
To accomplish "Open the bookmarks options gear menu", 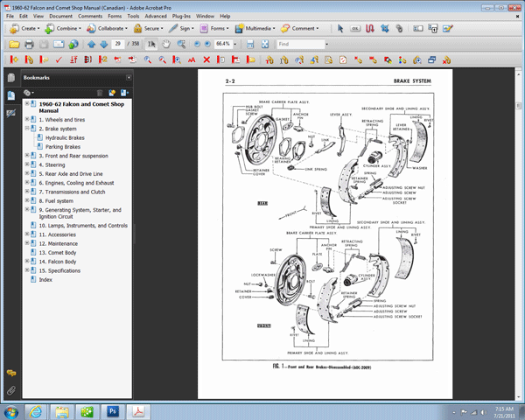I will pyautogui.click(x=29, y=93).
